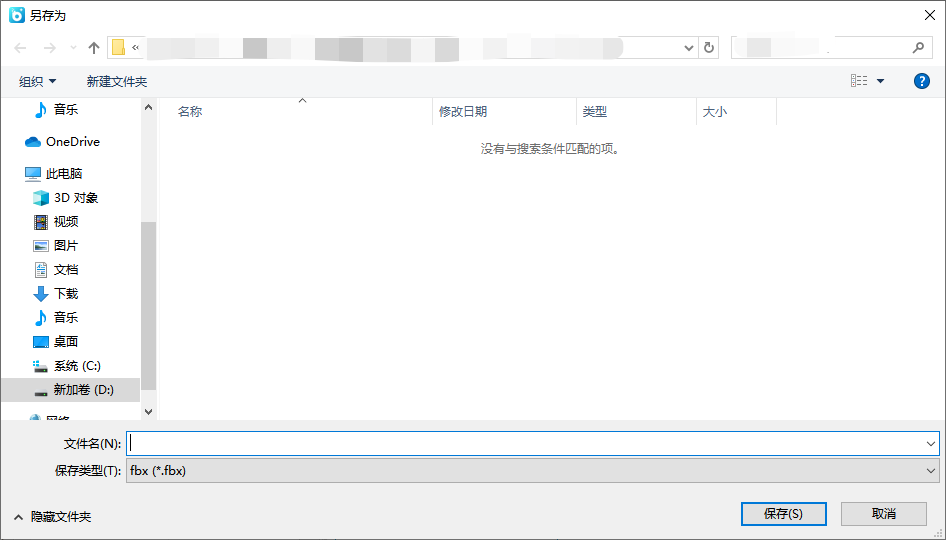Go back with the left arrow

tap(21, 48)
